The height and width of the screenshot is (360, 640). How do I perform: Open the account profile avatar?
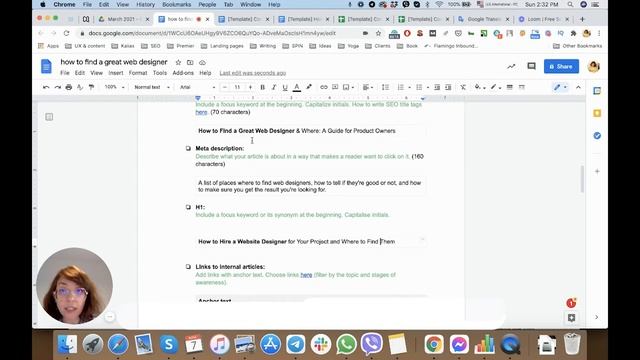pos(593,67)
